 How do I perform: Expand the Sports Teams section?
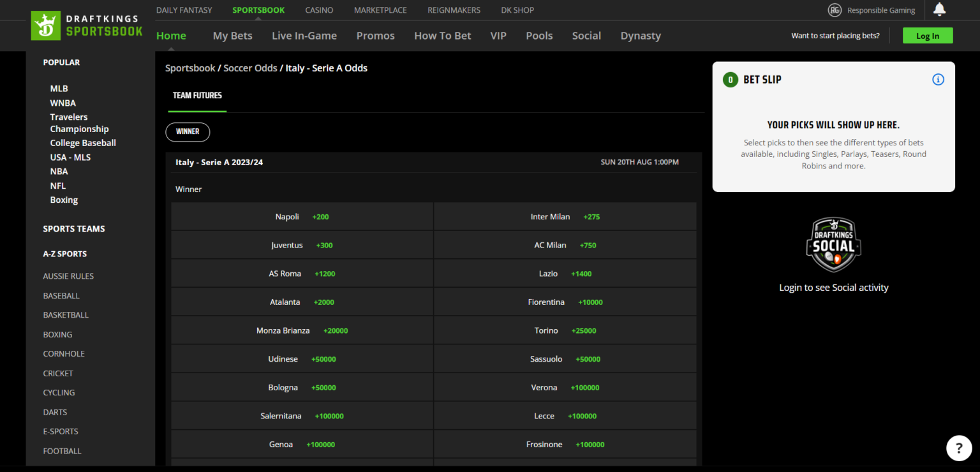[74, 229]
